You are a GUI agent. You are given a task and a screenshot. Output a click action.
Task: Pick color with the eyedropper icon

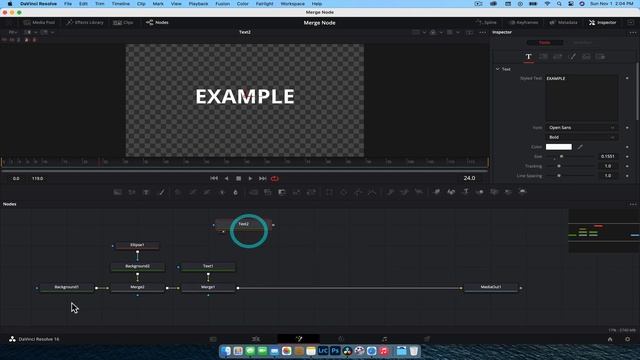[x=580, y=147]
